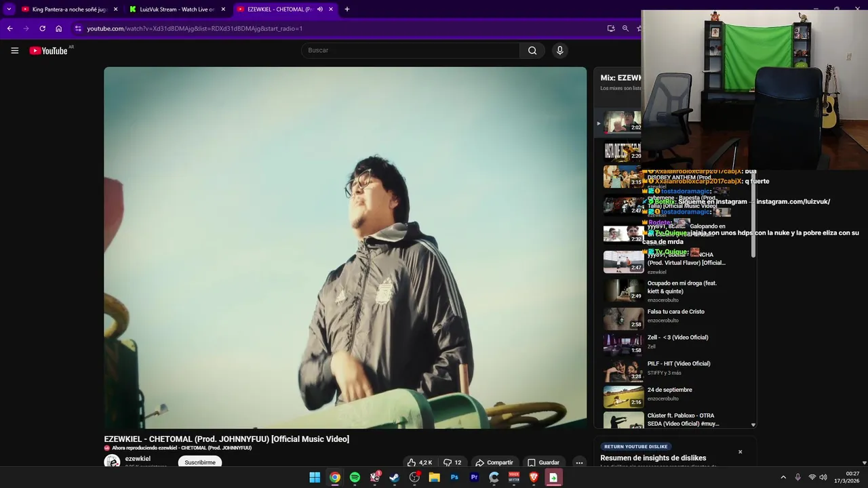Start voice search with the microphone
This screenshot has height=488, width=868.
tap(559, 50)
